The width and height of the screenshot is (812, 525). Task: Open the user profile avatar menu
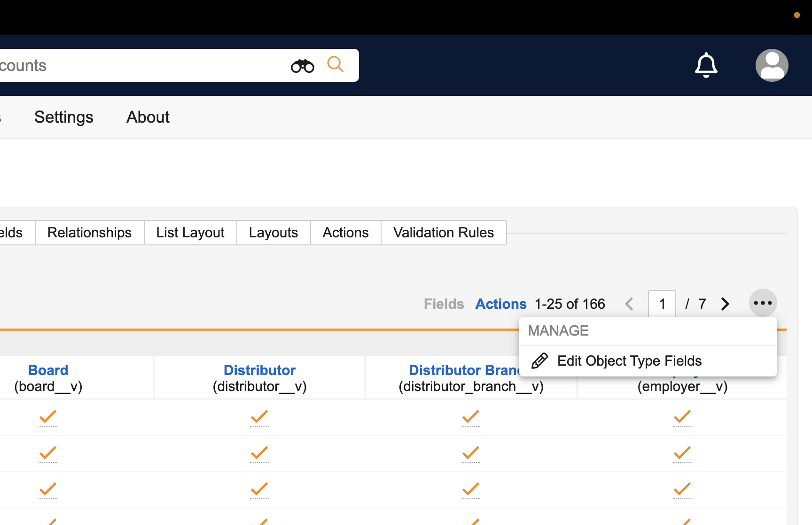[x=772, y=65]
